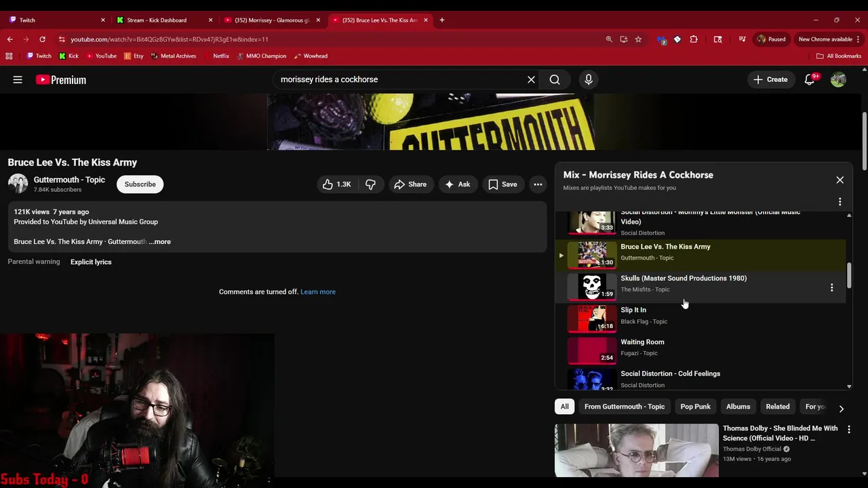Viewport: 868px width, 488px height.
Task: Open a new browser tab
Action: tap(441, 20)
